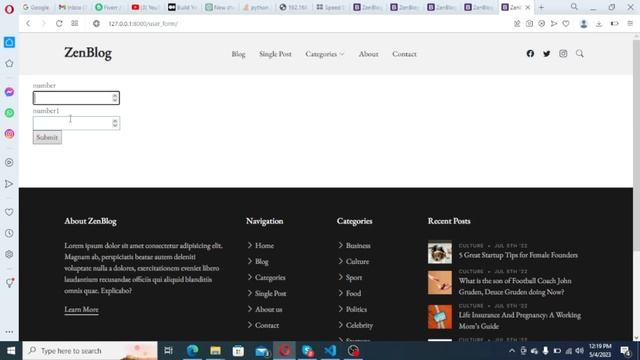Search tabs magnifier in tab bar
The image size is (640, 360).
click(x=574, y=7)
